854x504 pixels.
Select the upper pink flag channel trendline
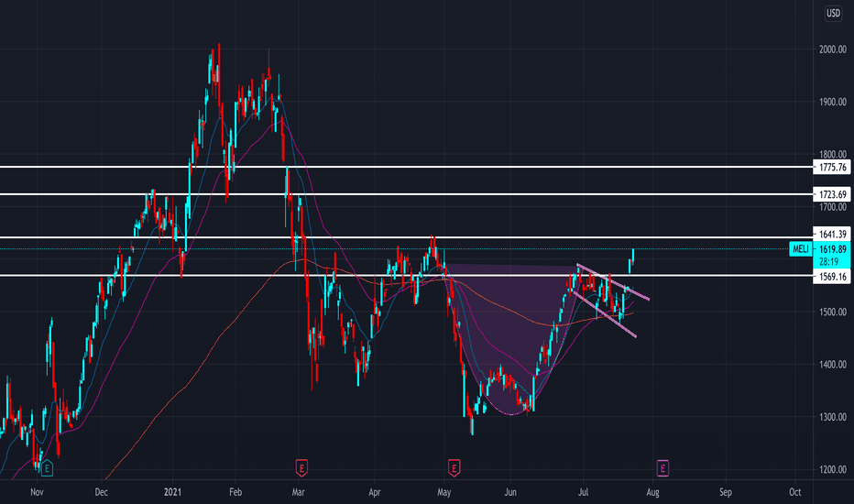pyautogui.click(x=613, y=281)
